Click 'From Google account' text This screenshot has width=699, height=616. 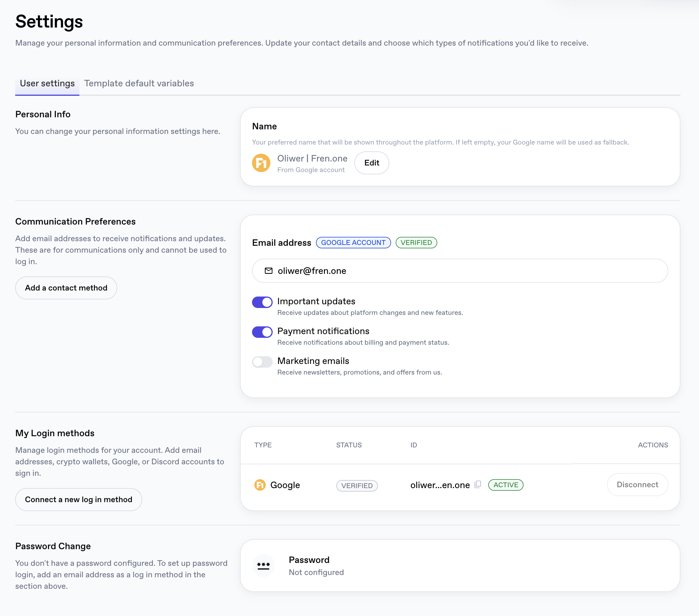coord(311,170)
